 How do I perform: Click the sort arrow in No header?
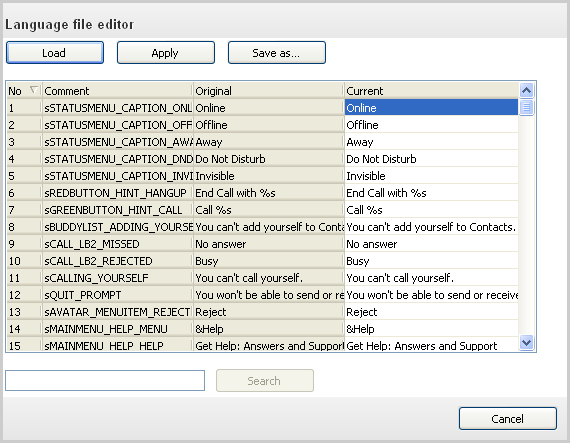coord(34,89)
